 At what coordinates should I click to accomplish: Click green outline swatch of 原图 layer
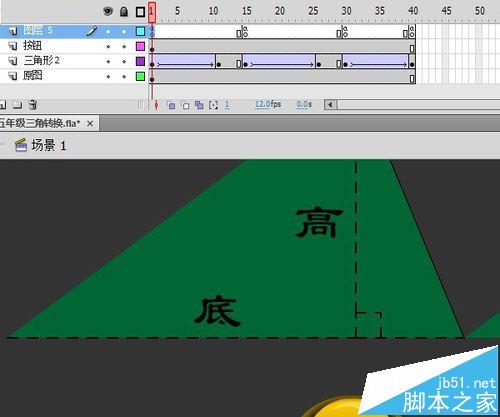click(140, 76)
